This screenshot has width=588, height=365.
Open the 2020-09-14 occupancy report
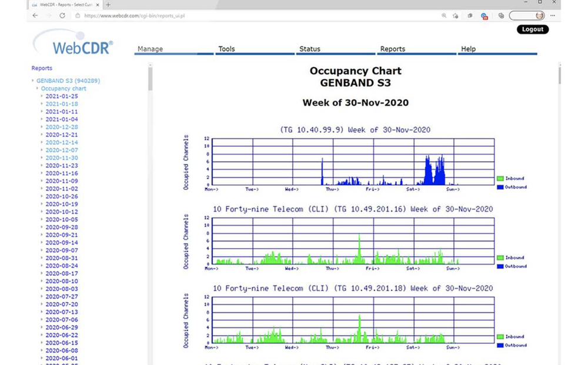62,243
